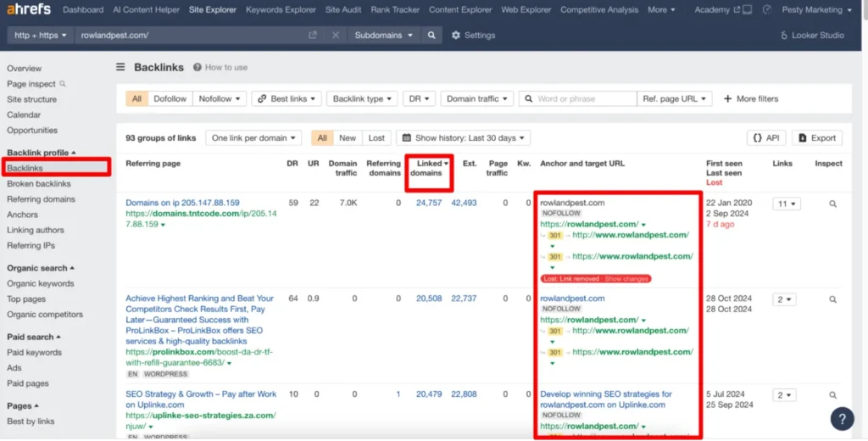This screenshot has width=868, height=441.
Task: Click inspect magnifier for the first backlink row
Action: (x=832, y=204)
